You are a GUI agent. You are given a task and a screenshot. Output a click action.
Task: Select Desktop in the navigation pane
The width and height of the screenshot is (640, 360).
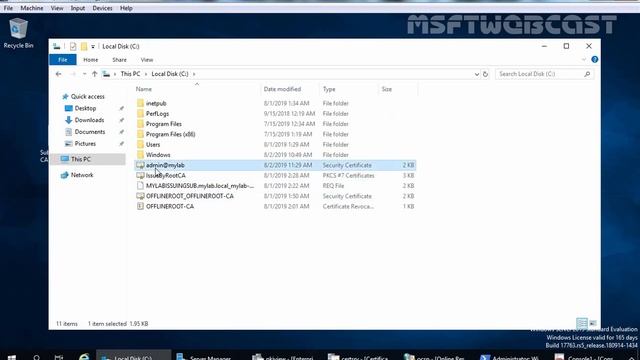click(85, 108)
